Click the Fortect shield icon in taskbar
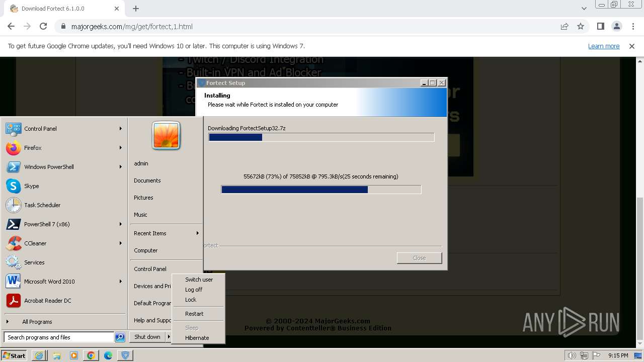The image size is (644, 362). [x=125, y=355]
